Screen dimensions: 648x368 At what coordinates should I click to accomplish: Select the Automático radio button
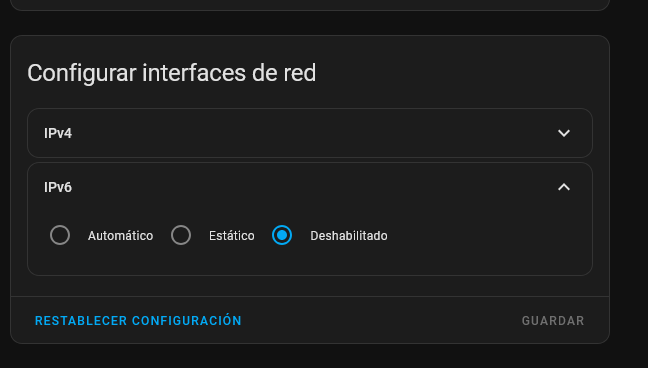point(60,235)
